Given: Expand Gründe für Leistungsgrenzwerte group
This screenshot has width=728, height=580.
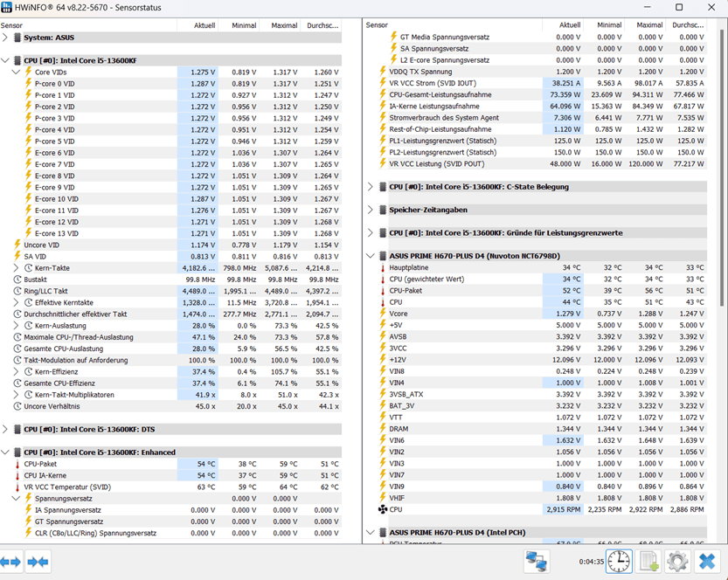Looking at the screenshot, I should point(370,233).
